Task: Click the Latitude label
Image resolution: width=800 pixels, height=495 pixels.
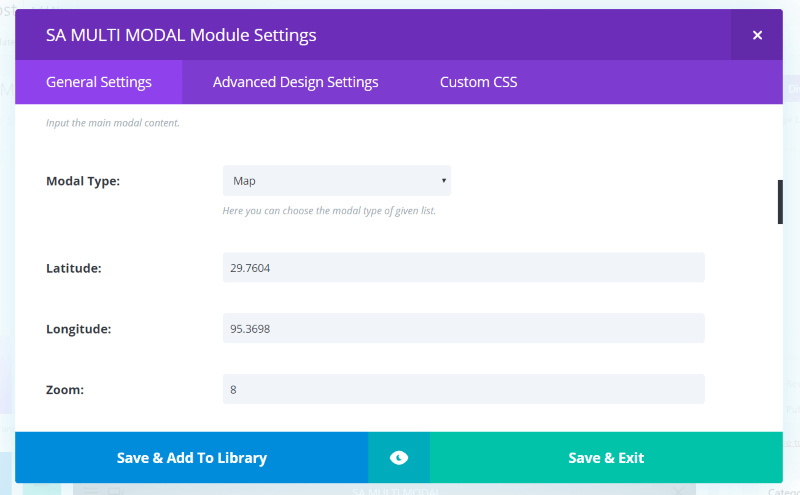Action: (x=74, y=268)
